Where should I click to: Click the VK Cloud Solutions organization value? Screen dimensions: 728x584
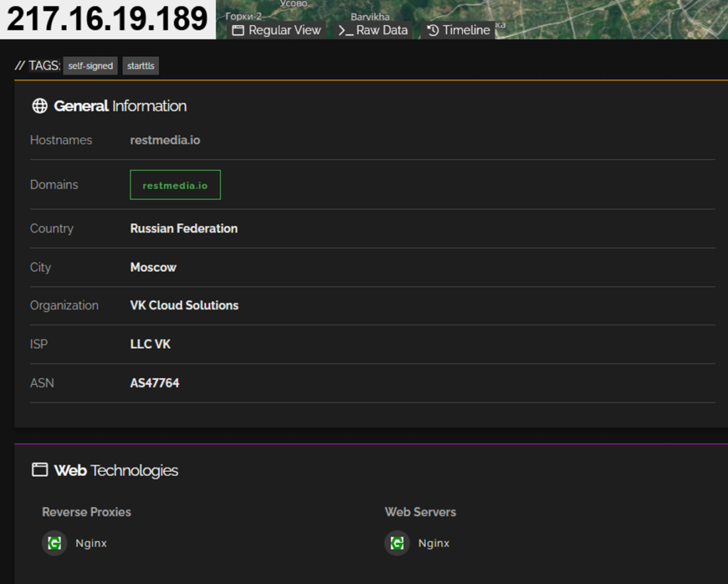click(184, 305)
